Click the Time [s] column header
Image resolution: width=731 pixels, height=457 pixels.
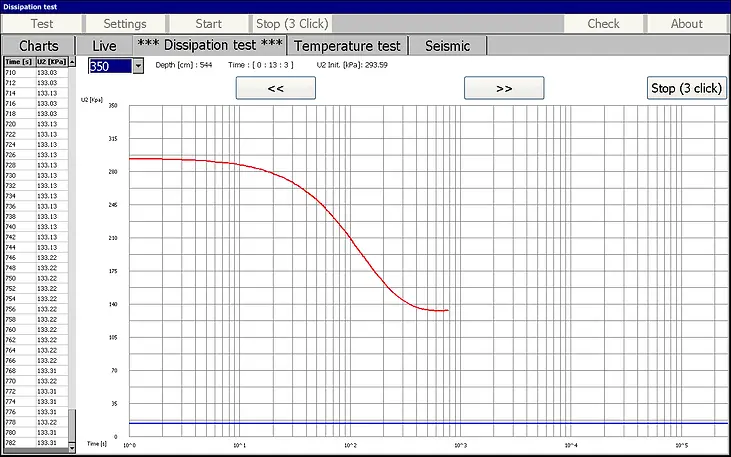tap(20, 62)
